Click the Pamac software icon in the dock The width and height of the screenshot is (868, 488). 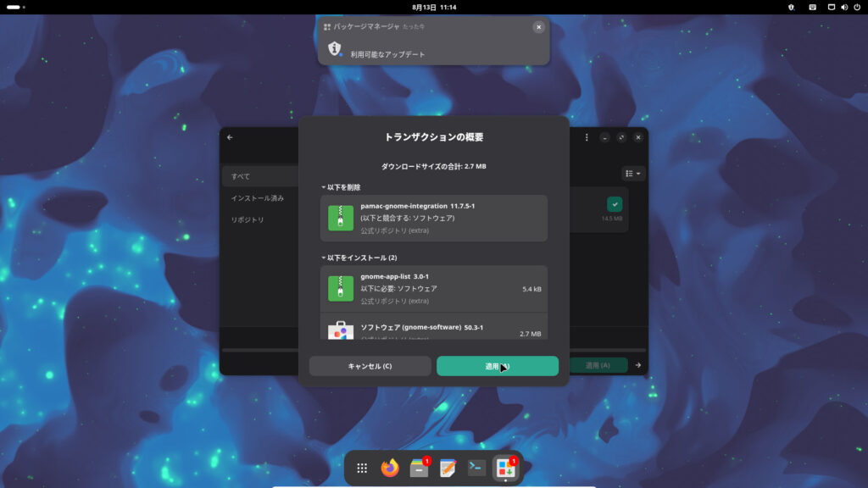tap(505, 468)
